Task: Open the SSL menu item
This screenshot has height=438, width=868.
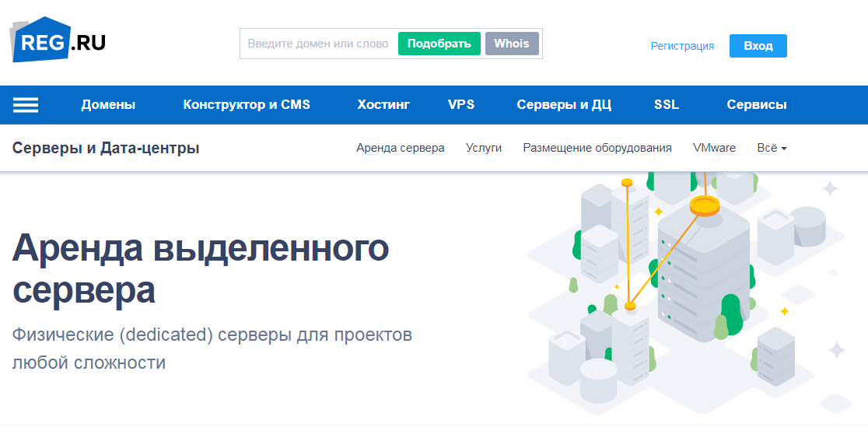Action: pos(667,105)
